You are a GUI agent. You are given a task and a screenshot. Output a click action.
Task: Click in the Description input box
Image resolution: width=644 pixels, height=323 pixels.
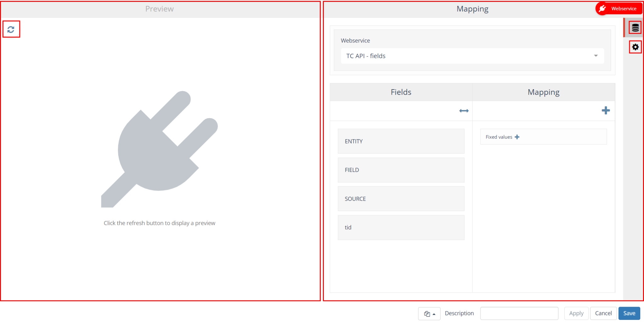pos(519,313)
